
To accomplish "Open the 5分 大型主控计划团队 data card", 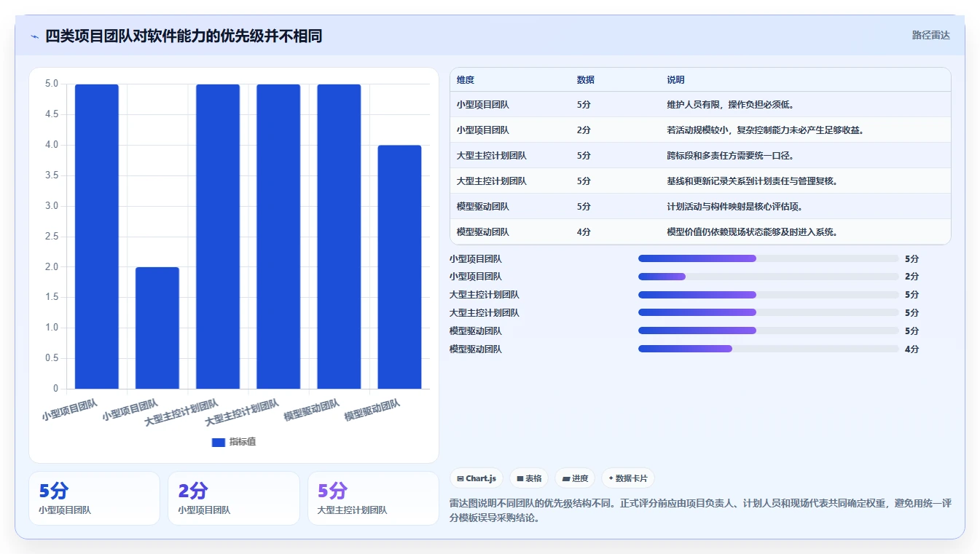I will pyautogui.click(x=373, y=498).
